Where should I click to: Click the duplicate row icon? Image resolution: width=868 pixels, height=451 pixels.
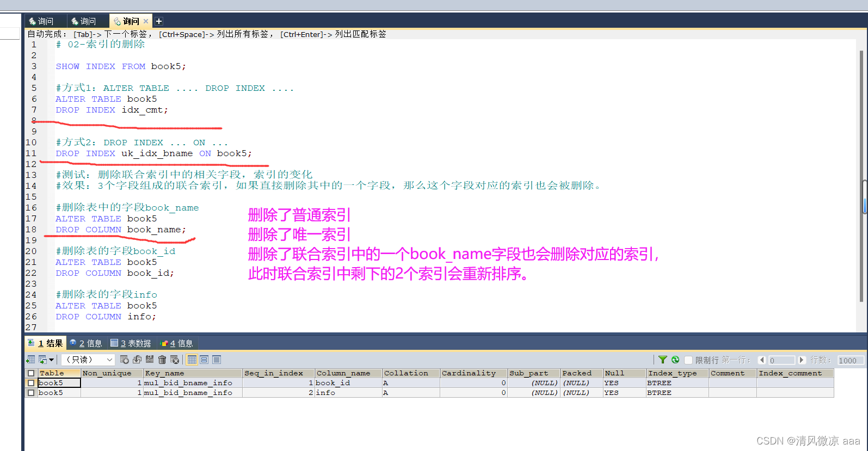point(137,360)
